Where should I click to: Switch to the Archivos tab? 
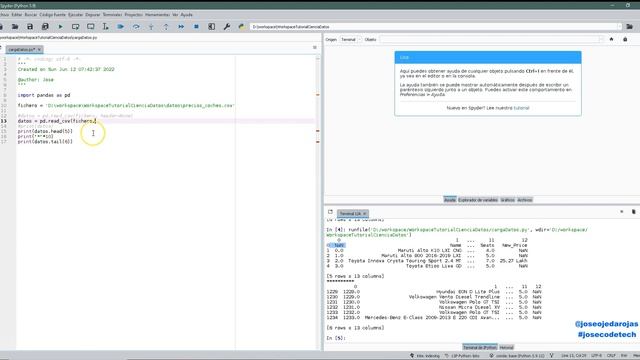[x=524, y=200]
